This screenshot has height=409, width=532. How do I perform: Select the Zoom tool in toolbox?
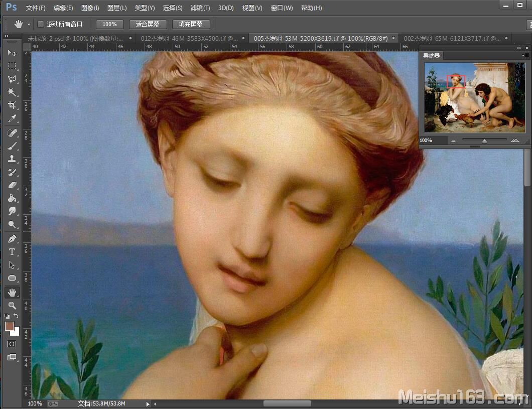pos(12,305)
